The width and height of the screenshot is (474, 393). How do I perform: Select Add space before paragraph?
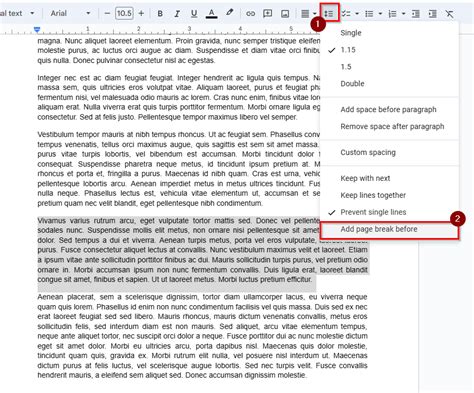coord(389,110)
